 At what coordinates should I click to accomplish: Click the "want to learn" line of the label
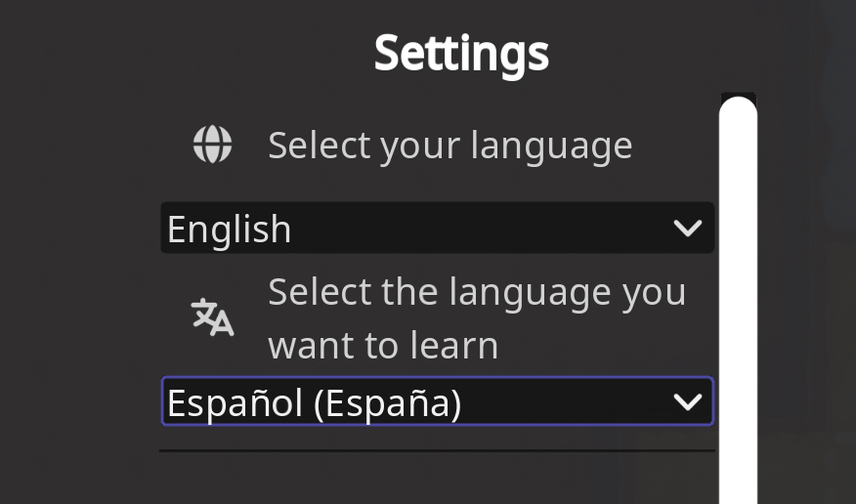(383, 345)
